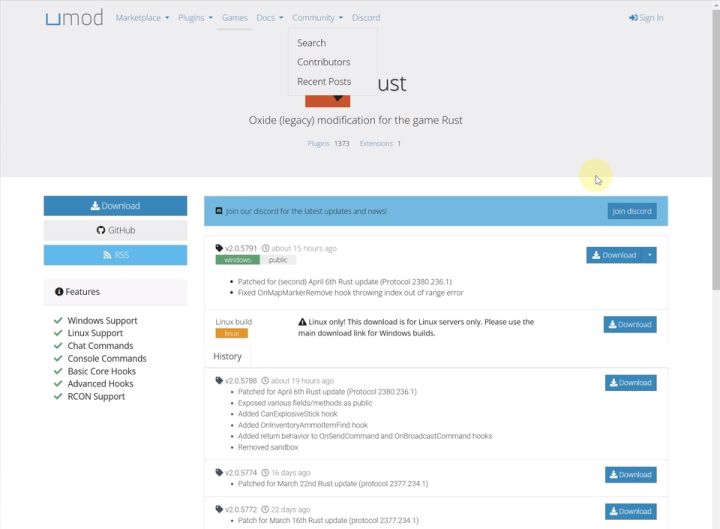Click the 'Oxide (legacy) modification' subtitle text
Image resolution: width=720 pixels, height=529 pixels.
[x=355, y=120]
